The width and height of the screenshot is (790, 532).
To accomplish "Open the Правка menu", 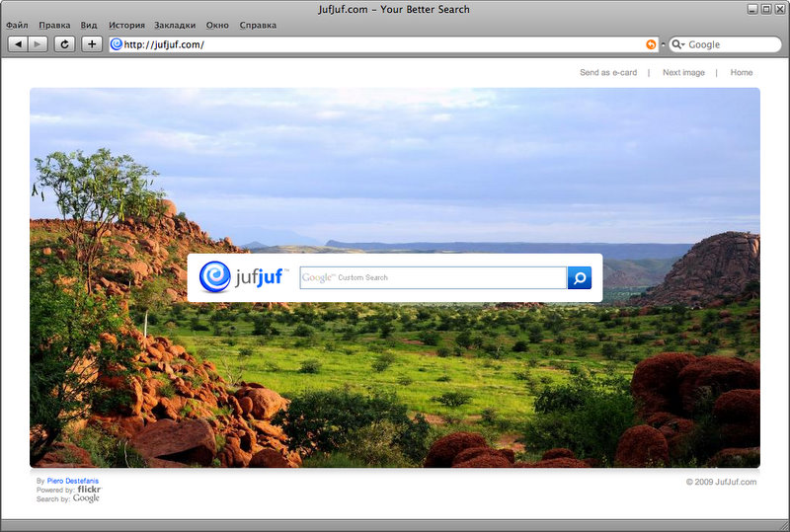I will pyautogui.click(x=54, y=25).
